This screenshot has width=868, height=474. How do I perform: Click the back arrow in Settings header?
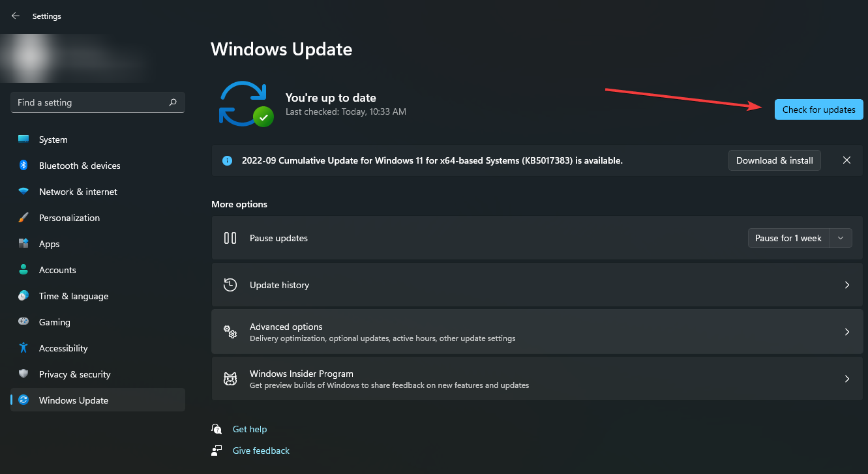pyautogui.click(x=16, y=16)
